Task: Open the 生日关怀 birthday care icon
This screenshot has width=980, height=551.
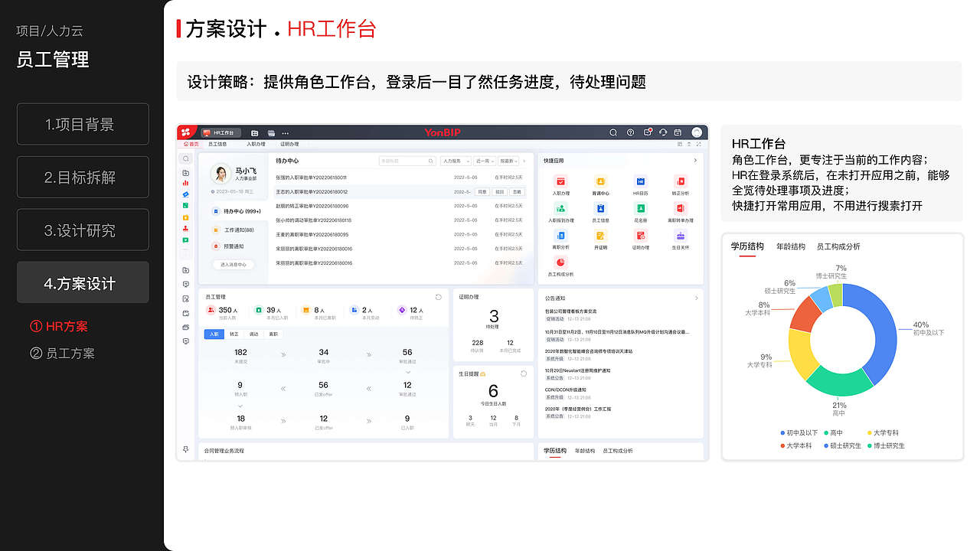Action: pos(680,236)
